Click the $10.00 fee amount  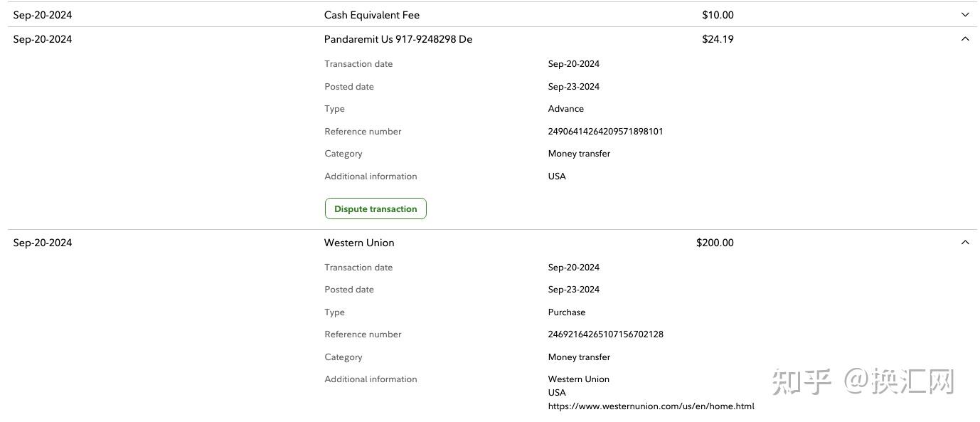717,15
